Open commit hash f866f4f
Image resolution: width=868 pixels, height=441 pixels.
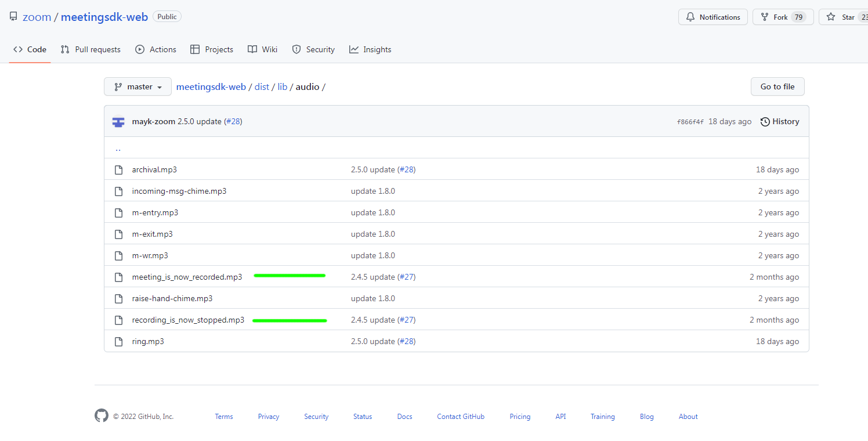pyautogui.click(x=690, y=122)
